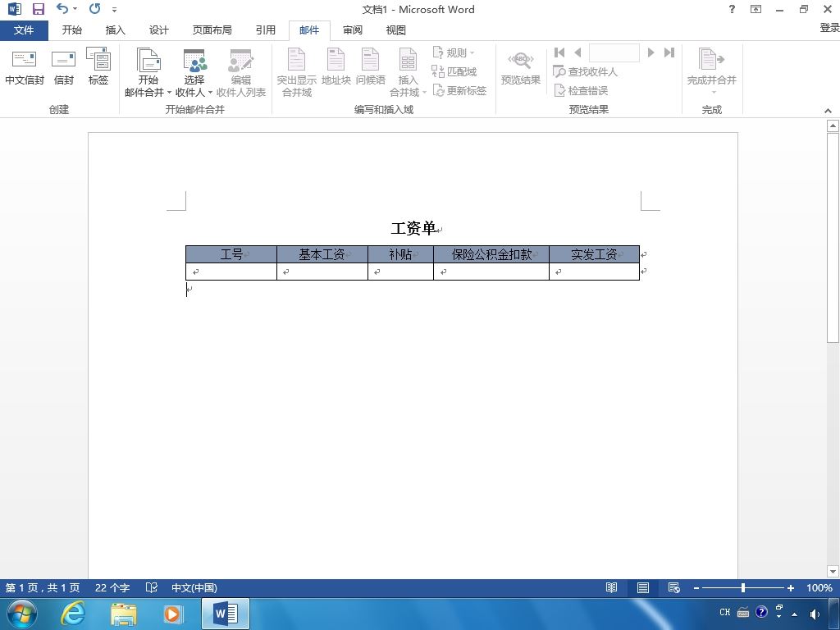Open Customize Quick Access Toolbar dropdown
The image size is (840, 630).
pos(115,10)
